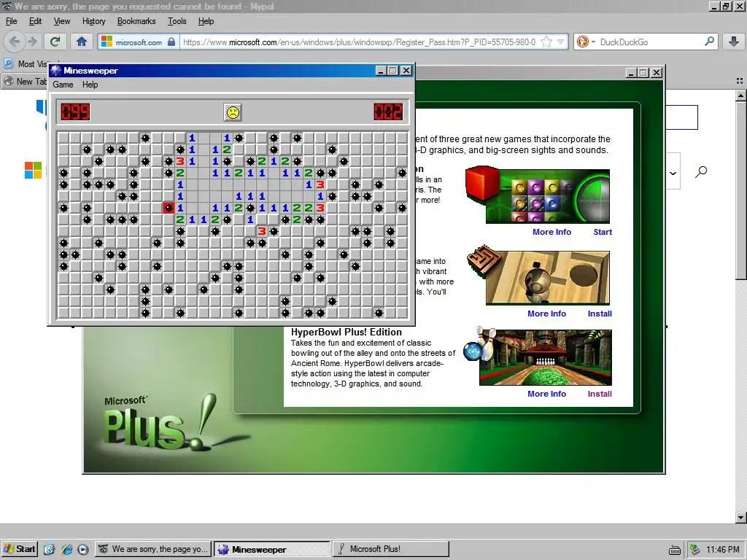Open the browser Bookmarks menu
The width and height of the screenshot is (747, 560).
136,21
